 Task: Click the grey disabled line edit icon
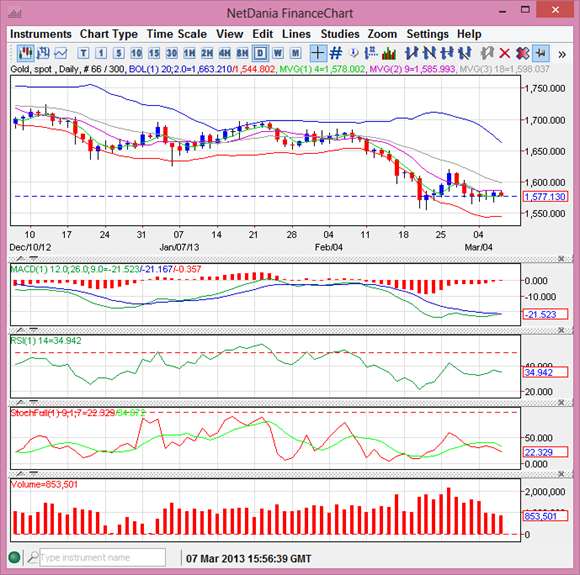[x=487, y=53]
